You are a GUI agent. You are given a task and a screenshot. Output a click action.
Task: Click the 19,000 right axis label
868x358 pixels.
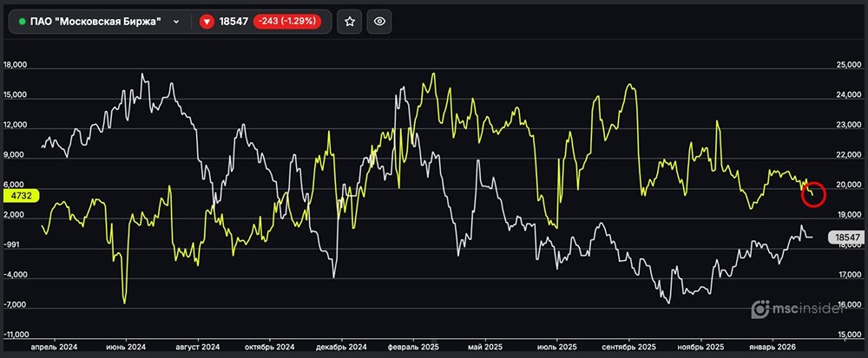(848, 215)
